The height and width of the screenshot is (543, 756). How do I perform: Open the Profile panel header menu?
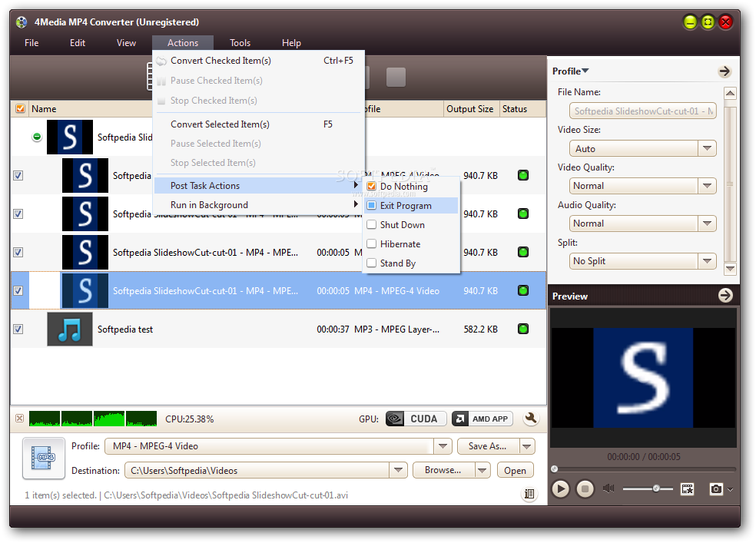point(570,71)
